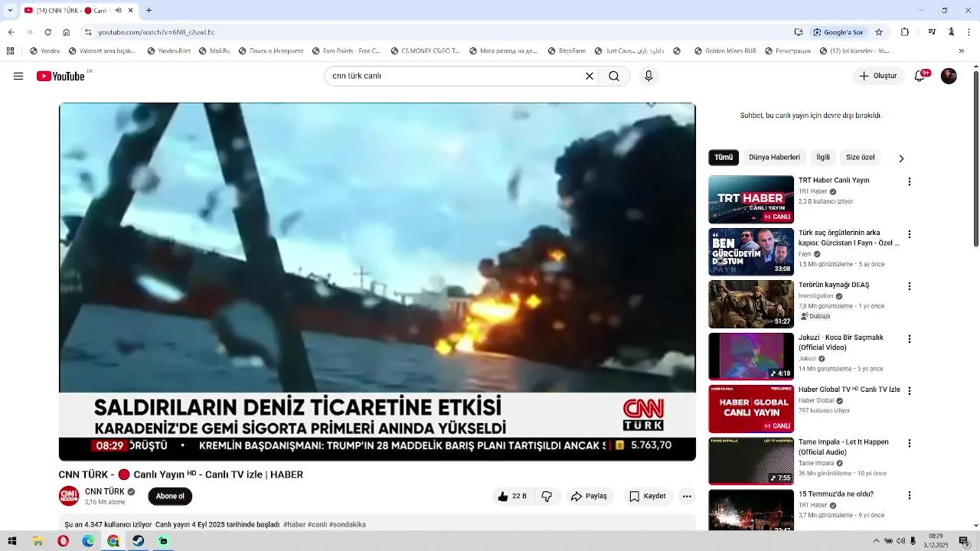Dislike the video with thumbs down
Image resolution: width=980 pixels, height=551 pixels.
pyautogui.click(x=547, y=496)
